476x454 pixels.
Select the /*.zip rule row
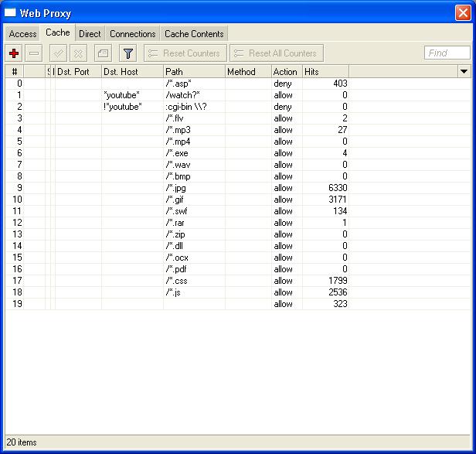238,234
